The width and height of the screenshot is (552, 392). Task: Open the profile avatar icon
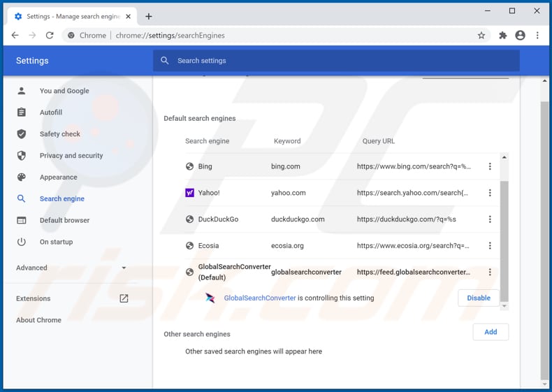(520, 35)
